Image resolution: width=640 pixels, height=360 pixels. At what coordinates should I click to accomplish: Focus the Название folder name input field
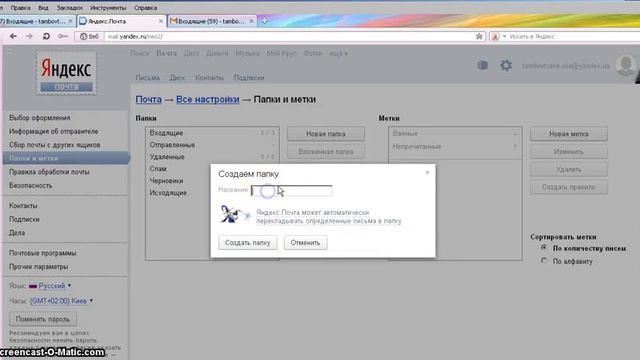coord(291,191)
